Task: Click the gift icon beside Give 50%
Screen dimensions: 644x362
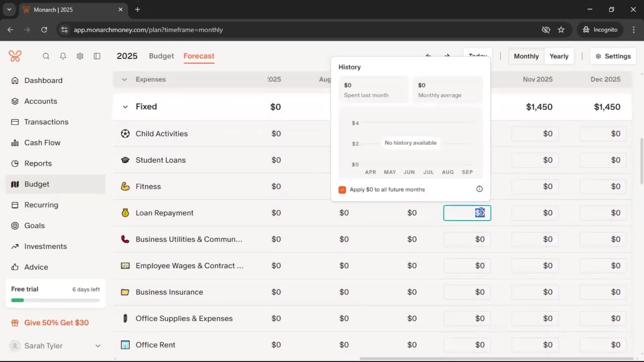Action: pyautogui.click(x=15, y=323)
